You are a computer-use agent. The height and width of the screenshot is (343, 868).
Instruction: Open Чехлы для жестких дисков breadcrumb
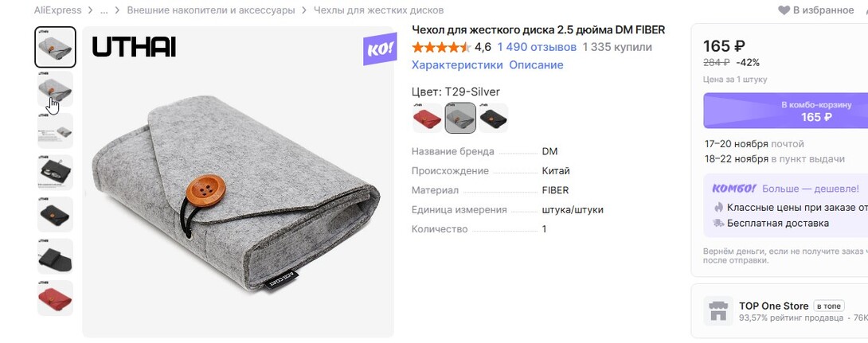point(378,10)
